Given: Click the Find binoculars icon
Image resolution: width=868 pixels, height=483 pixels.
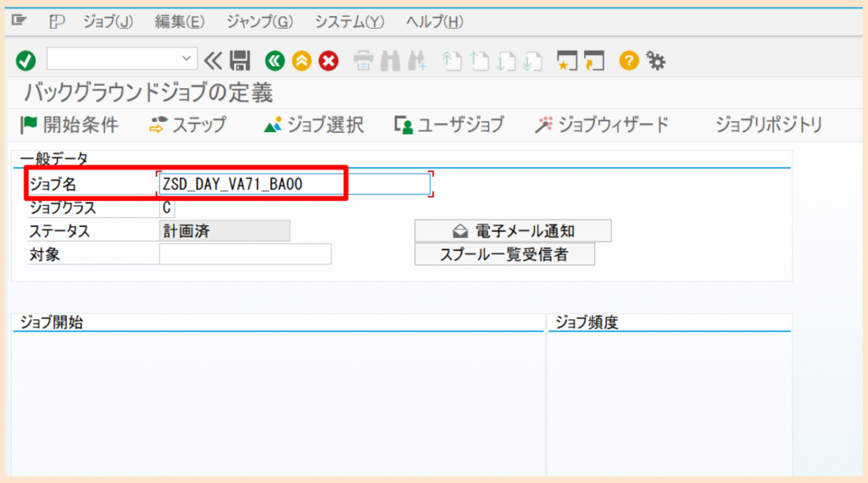Looking at the screenshot, I should [x=390, y=61].
